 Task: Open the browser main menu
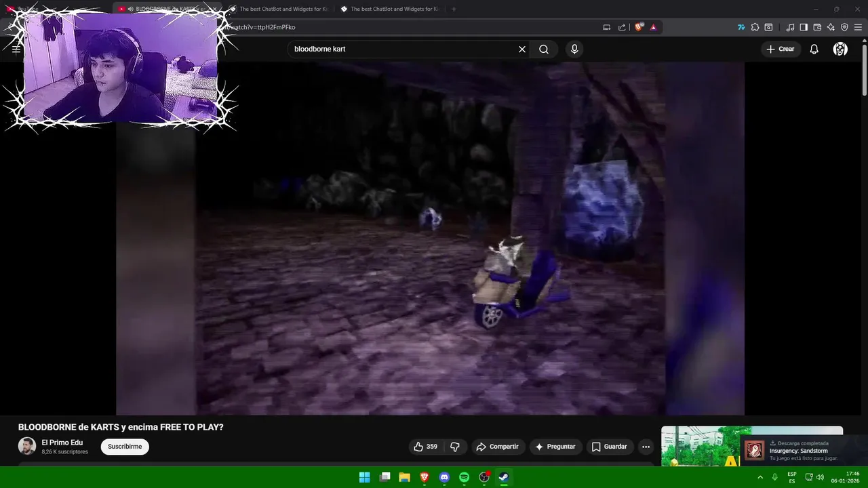[858, 27]
